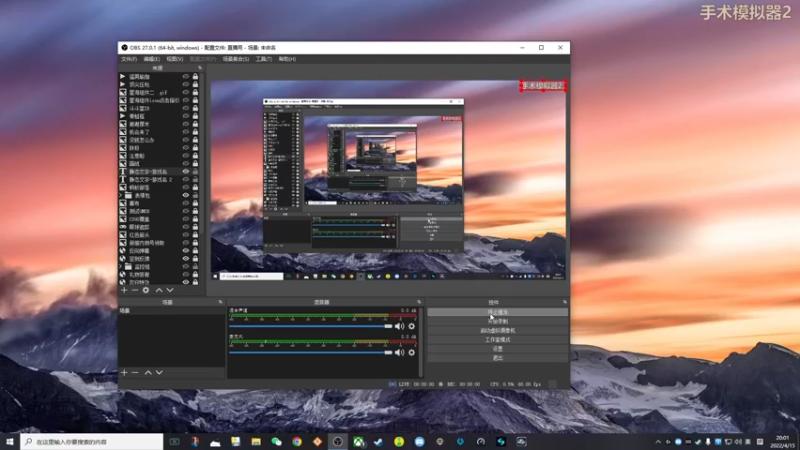Pop out the sources (来源) dock panel
800x450 pixels.
coord(200,68)
